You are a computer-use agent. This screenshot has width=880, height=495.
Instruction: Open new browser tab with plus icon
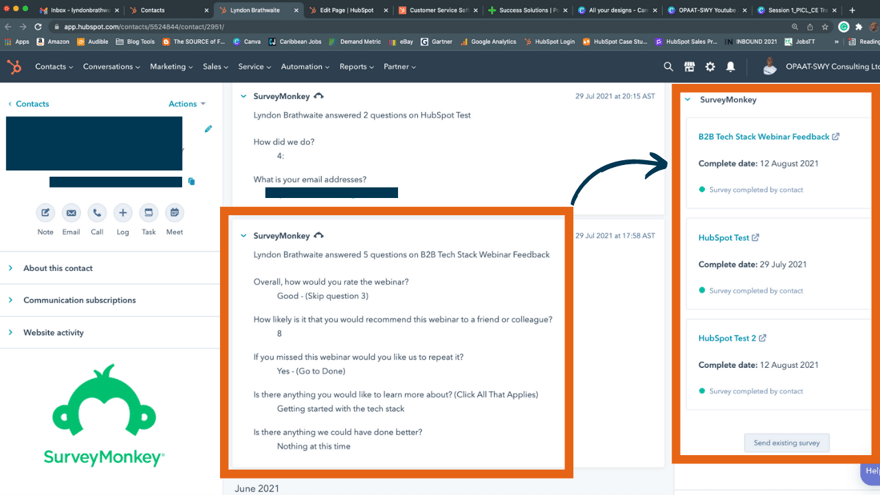pyautogui.click(x=852, y=10)
